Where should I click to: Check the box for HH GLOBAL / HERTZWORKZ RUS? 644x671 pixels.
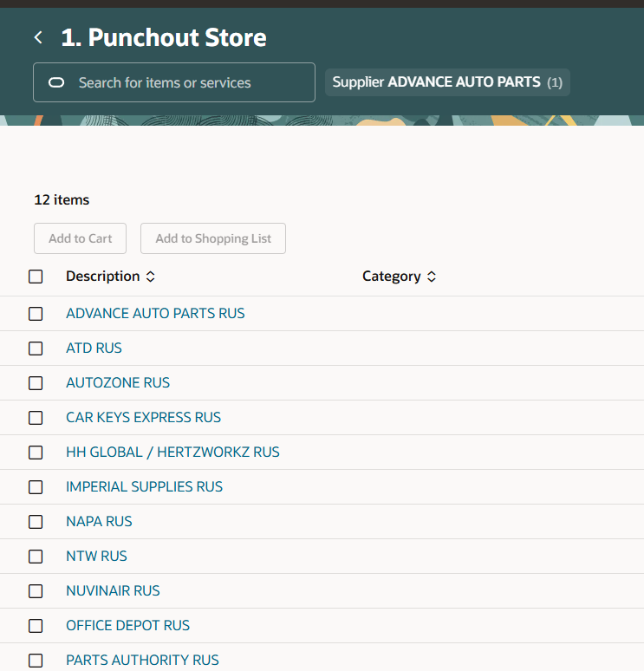point(36,453)
